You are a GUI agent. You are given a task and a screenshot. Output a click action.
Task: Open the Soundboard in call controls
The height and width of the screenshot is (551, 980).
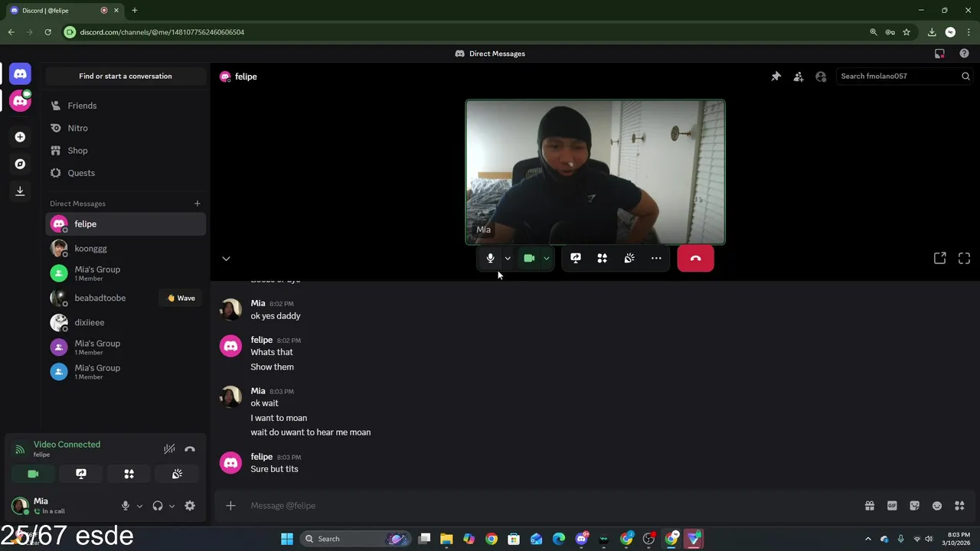tap(629, 259)
